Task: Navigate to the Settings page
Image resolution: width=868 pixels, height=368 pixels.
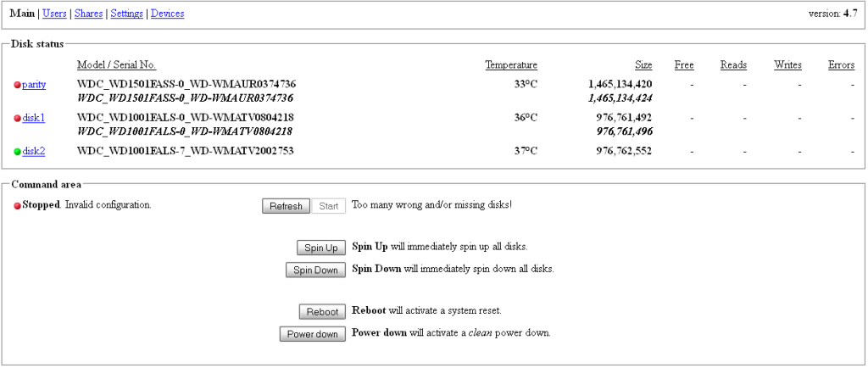Action: point(127,14)
